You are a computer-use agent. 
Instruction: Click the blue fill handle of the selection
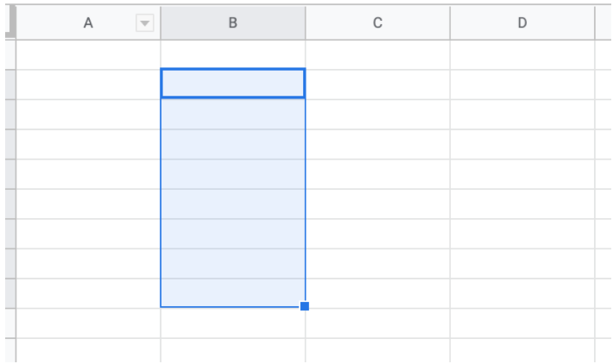click(x=305, y=306)
